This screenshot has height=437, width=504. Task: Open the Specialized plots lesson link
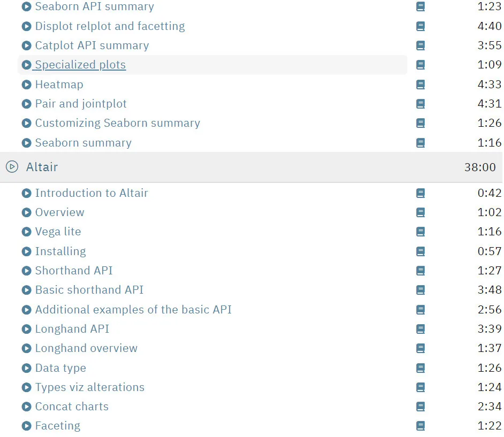point(80,65)
